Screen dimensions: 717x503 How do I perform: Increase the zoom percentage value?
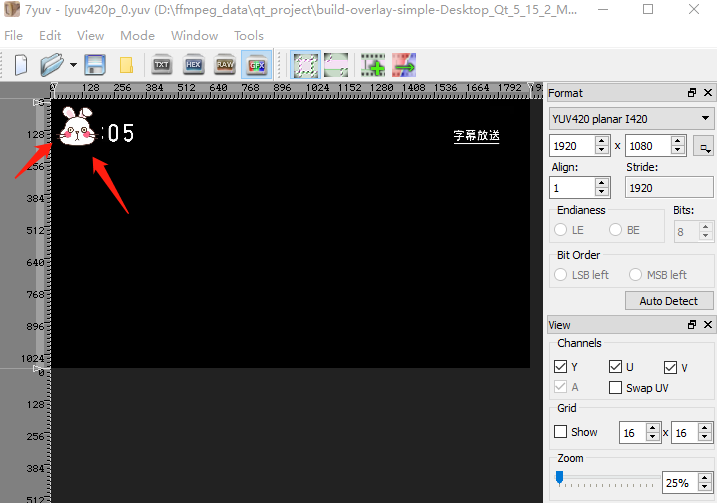(x=705, y=478)
